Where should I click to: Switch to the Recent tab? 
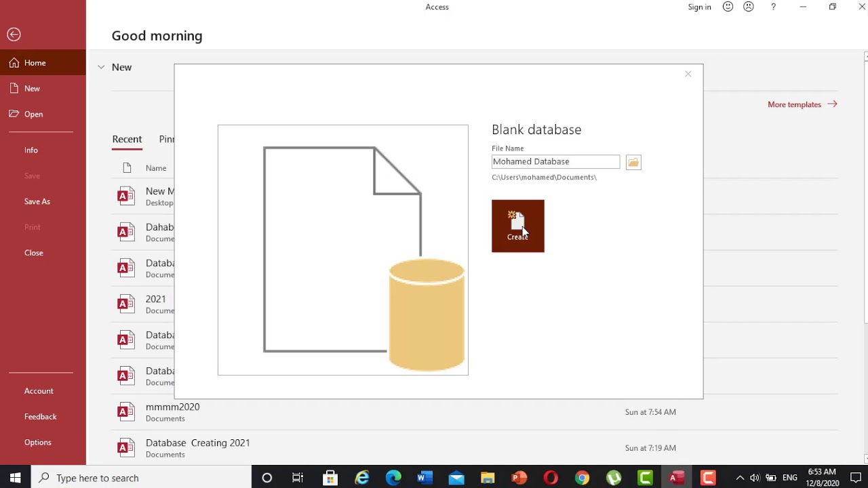pos(127,140)
